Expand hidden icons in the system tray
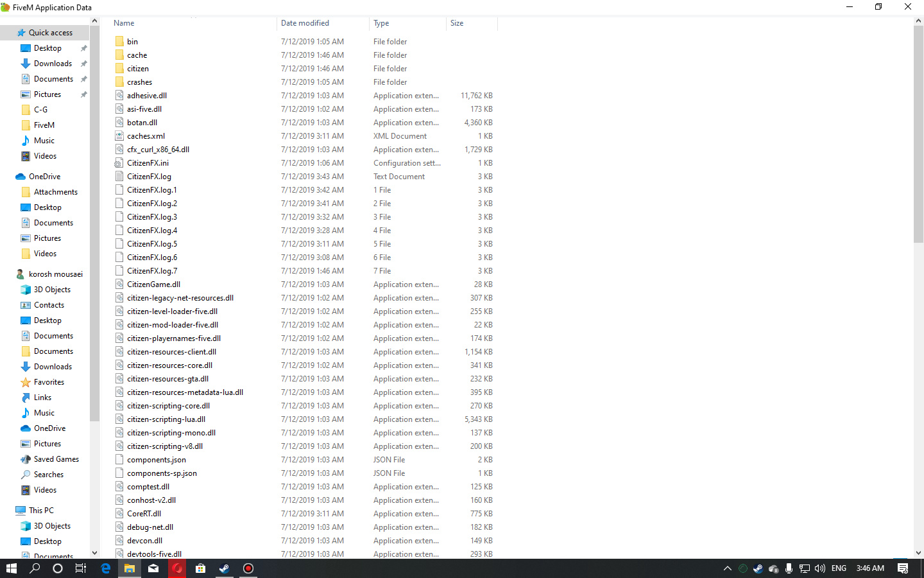 (727, 568)
